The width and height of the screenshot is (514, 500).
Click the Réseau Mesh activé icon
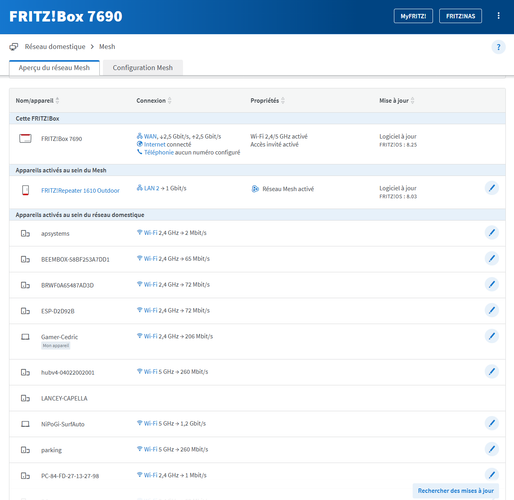coord(255,189)
